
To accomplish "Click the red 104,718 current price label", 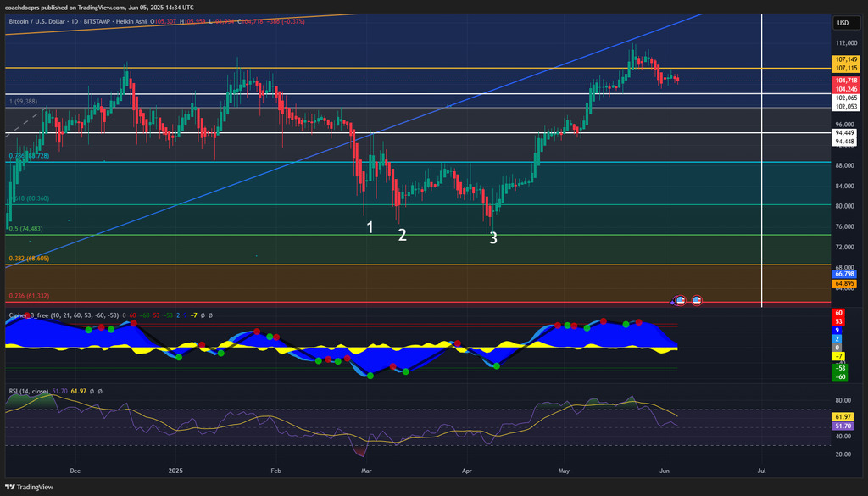I will tap(843, 80).
